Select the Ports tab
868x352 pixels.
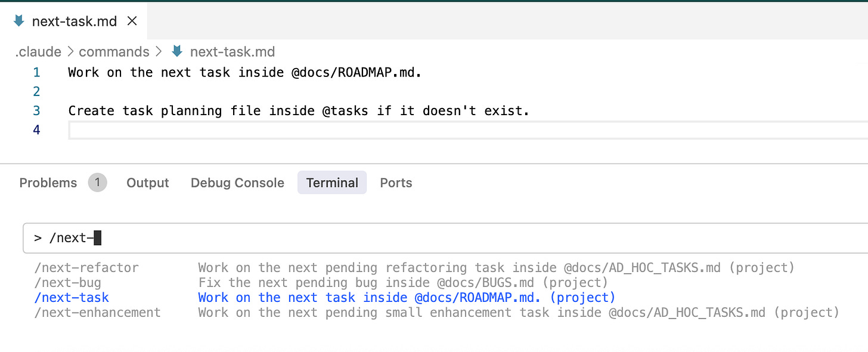click(395, 183)
